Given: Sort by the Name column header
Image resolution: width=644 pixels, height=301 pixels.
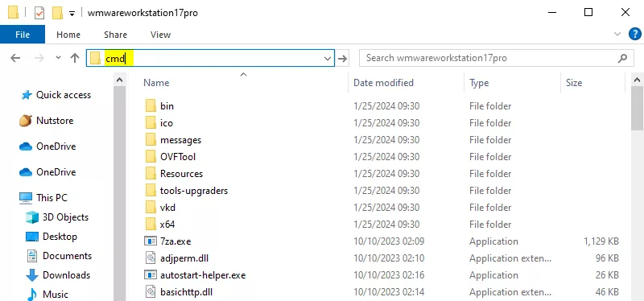Looking at the screenshot, I should (156, 83).
